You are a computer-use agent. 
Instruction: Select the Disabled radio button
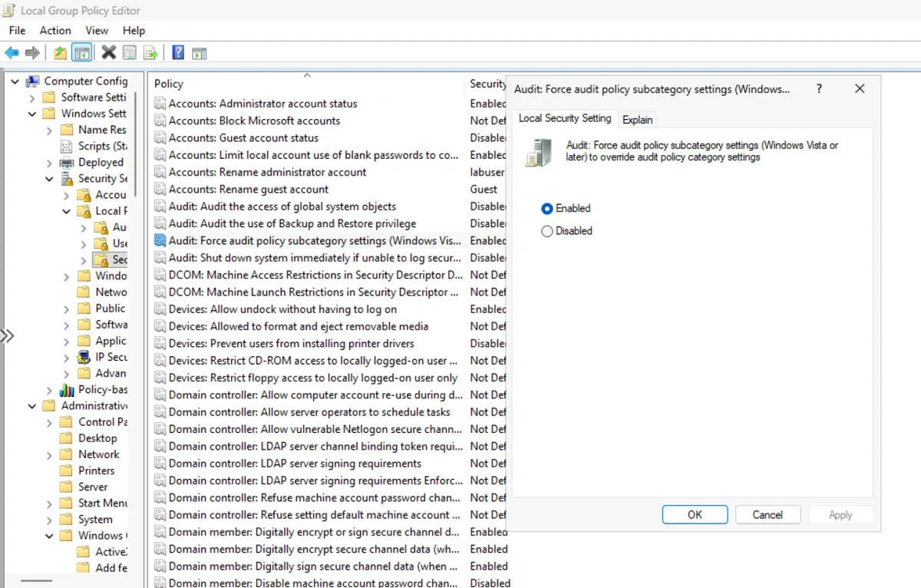click(547, 231)
